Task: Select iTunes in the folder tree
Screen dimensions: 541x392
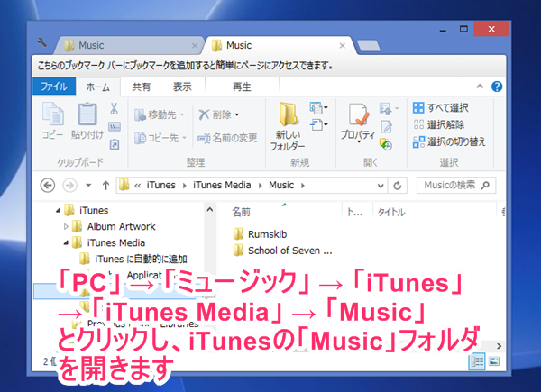Action: 94,210
